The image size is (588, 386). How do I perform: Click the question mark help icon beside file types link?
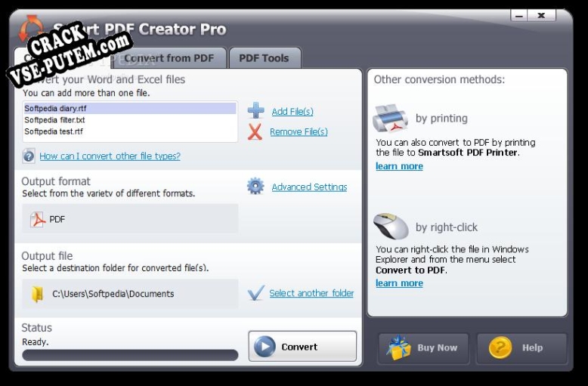point(29,156)
